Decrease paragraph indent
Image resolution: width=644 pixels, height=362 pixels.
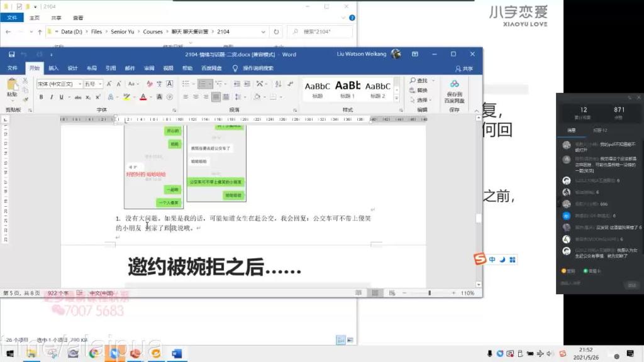[237, 84]
